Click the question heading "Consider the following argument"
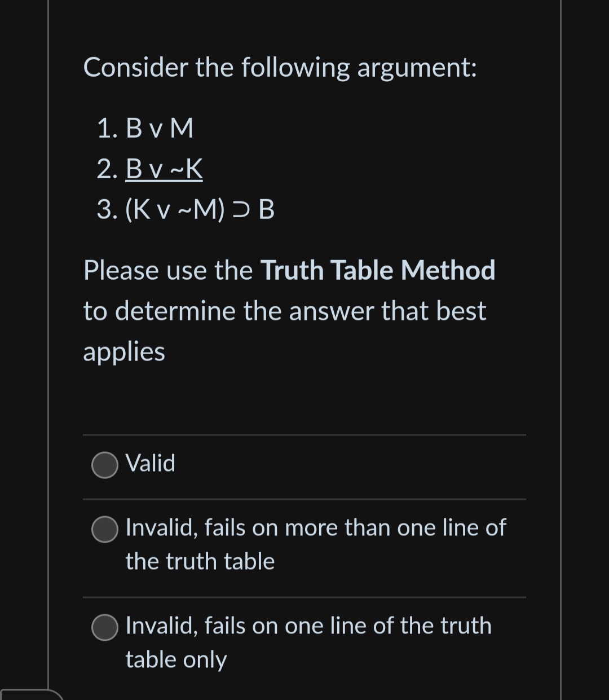The width and height of the screenshot is (609, 700). click(280, 67)
